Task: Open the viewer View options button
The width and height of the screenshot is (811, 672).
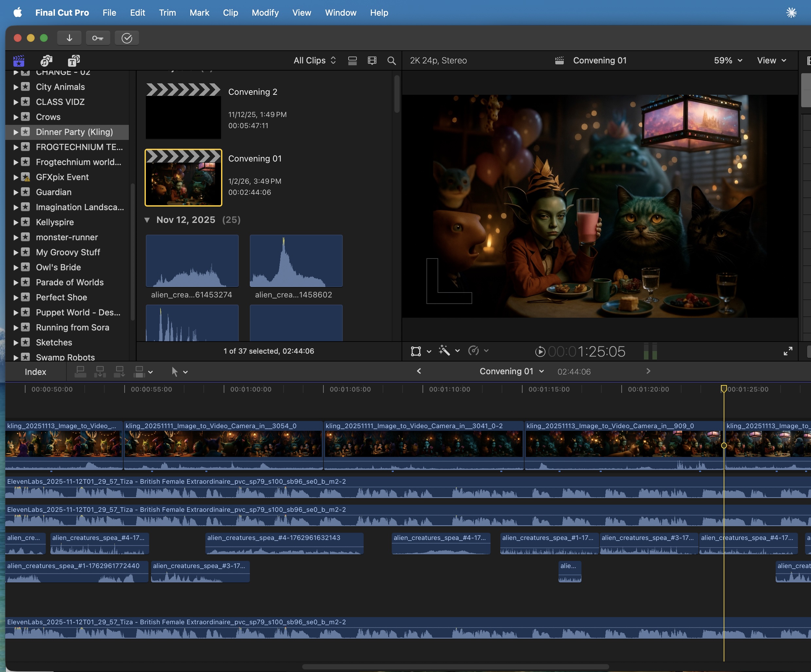Action: pos(771,60)
